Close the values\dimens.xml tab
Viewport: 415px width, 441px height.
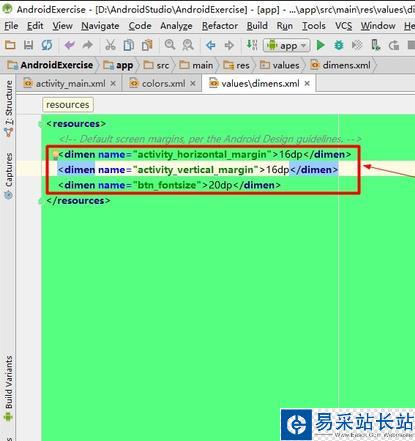point(307,83)
